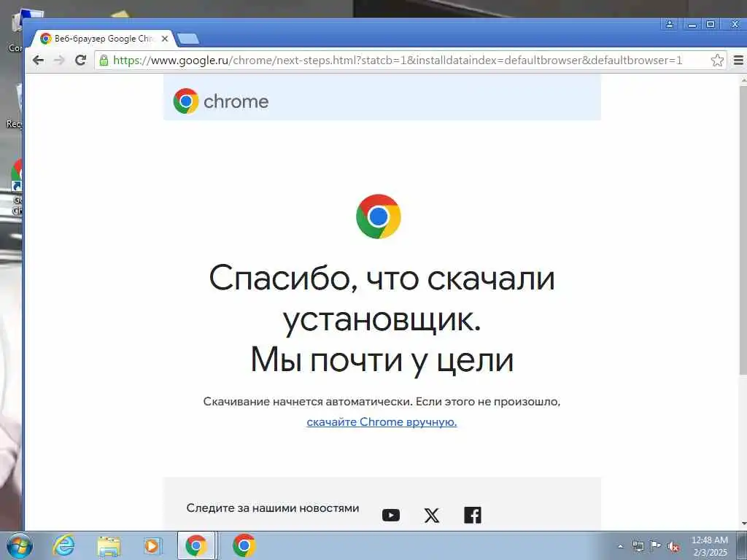
Task: Click the second Chrome icon in taskbar
Action: click(x=244, y=545)
